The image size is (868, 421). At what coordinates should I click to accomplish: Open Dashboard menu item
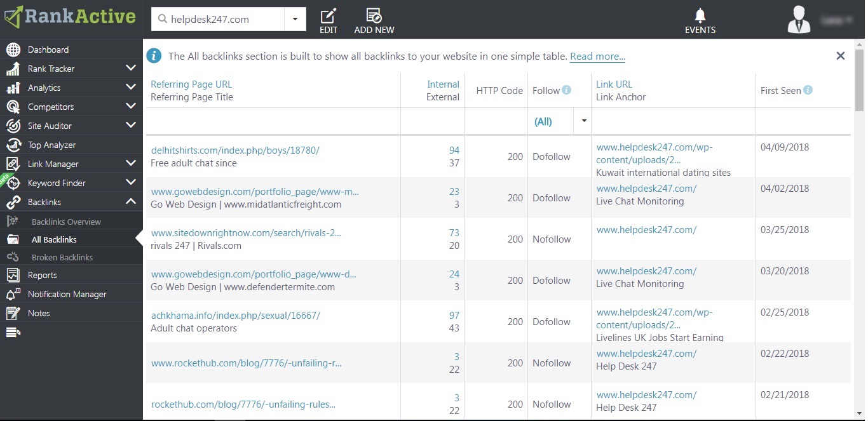pyautogui.click(x=48, y=50)
